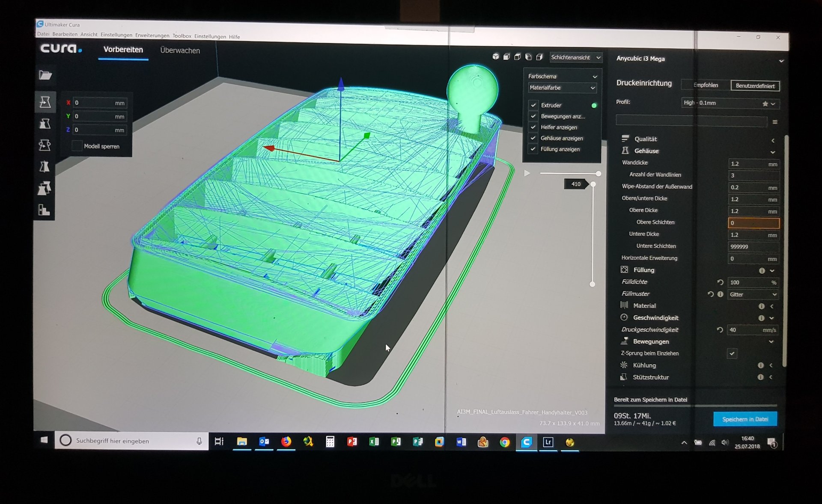The image size is (822, 504).
Task: Collapse the Farbschema panel
Action: point(595,77)
